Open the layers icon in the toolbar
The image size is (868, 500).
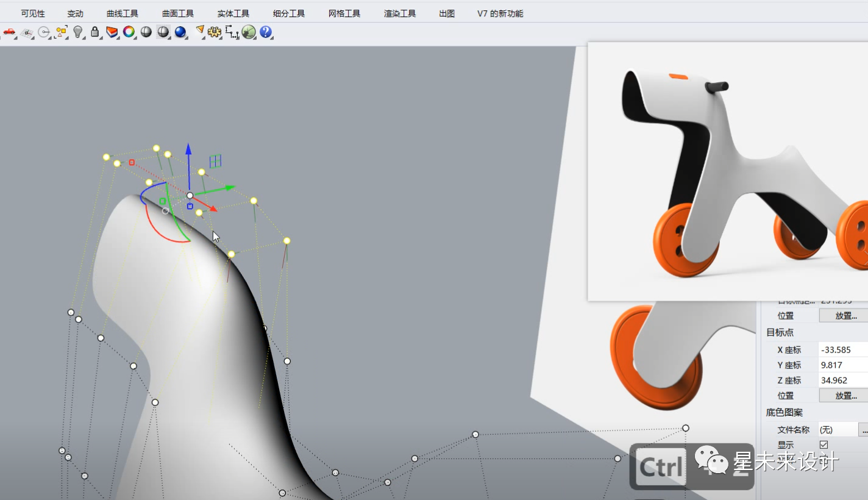pyautogui.click(x=112, y=32)
